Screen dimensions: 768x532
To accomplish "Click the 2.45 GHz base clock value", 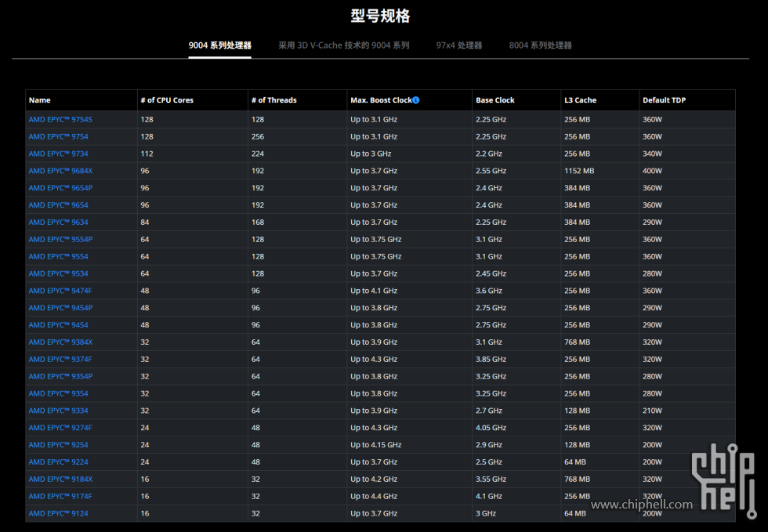I will pos(491,274).
